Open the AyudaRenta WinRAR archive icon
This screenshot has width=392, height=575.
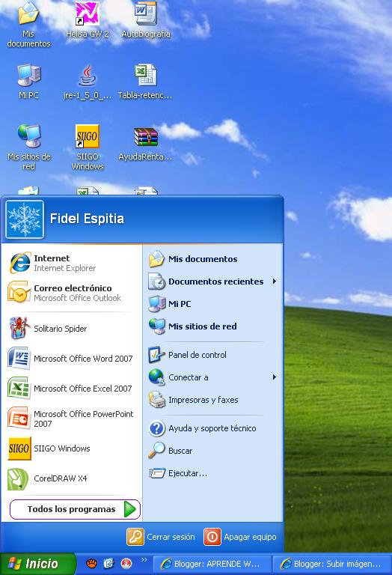(145, 144)
